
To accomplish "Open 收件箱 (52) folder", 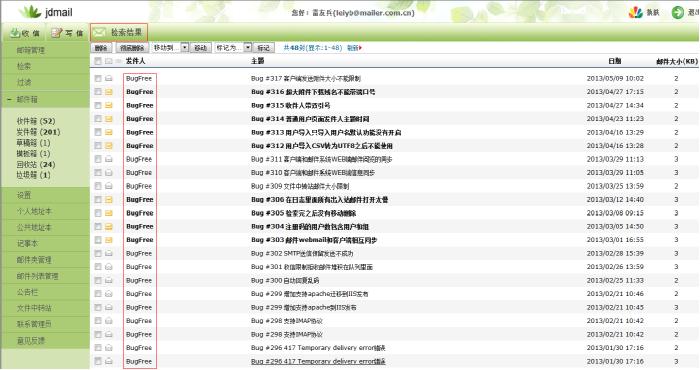I will [36, 121].
